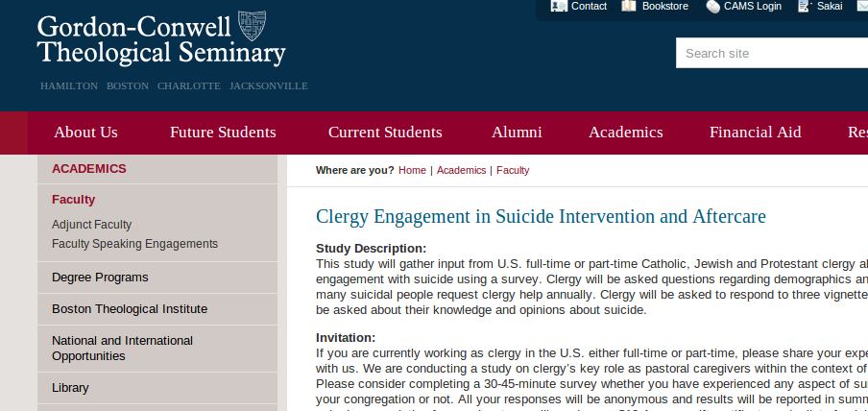Open the About Us menu
868x411 pixels.
(x=85, y=133)
